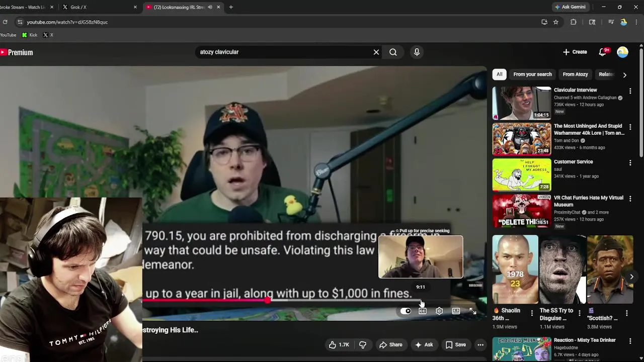This screenshot has width=644, height=362.
Task: Open options for 'Scottish?' short
Action: click(x=626, y=313)
